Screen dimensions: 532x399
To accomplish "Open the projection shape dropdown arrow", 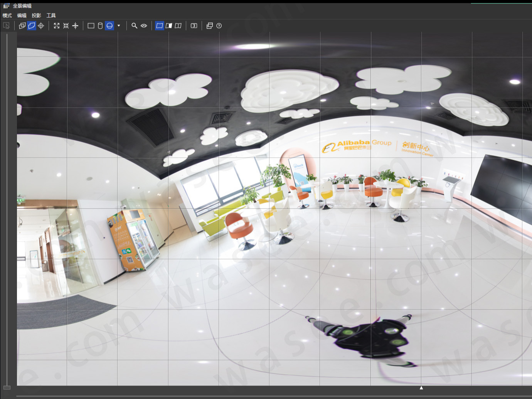I will point(119,26).
